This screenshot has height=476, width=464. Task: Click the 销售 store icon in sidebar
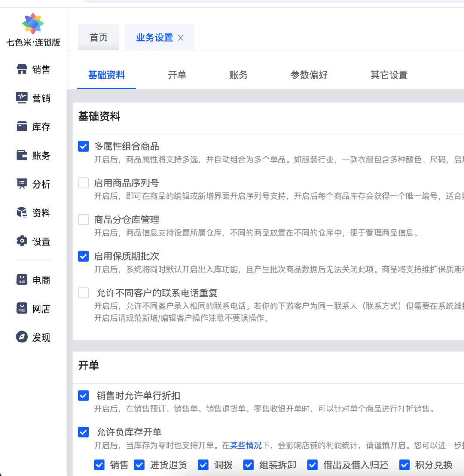tap(22, 70)
